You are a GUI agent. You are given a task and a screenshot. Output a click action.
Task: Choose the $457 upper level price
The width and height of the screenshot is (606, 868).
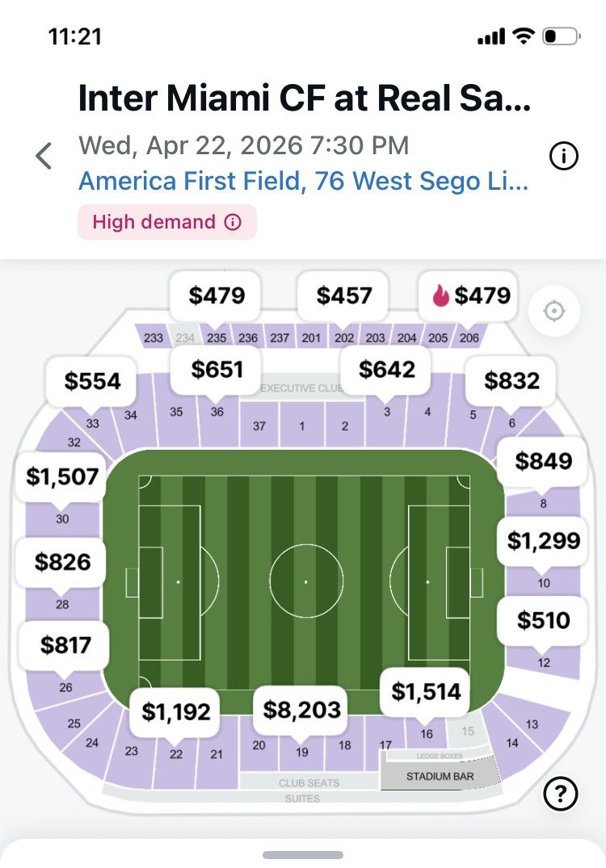[x=344, y=296]
